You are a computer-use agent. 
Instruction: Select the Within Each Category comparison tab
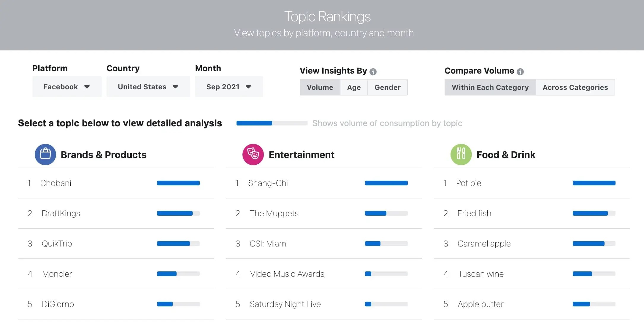tap(490, 87)
